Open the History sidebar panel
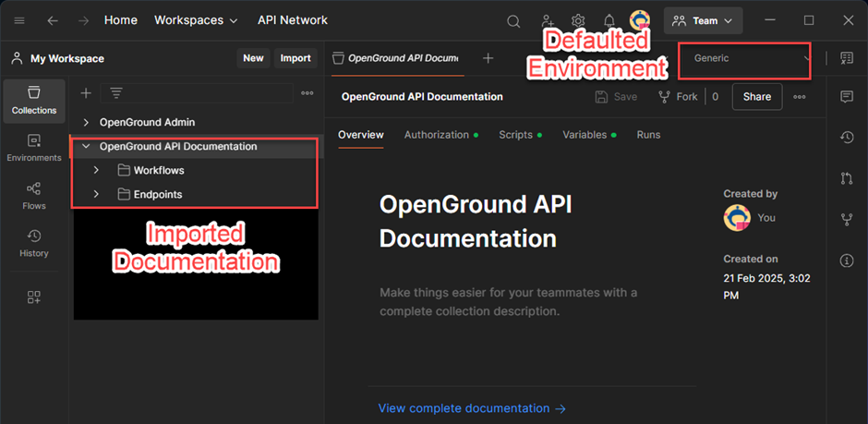Viewport: 868px width, 424px height. (x=34, y=244)
